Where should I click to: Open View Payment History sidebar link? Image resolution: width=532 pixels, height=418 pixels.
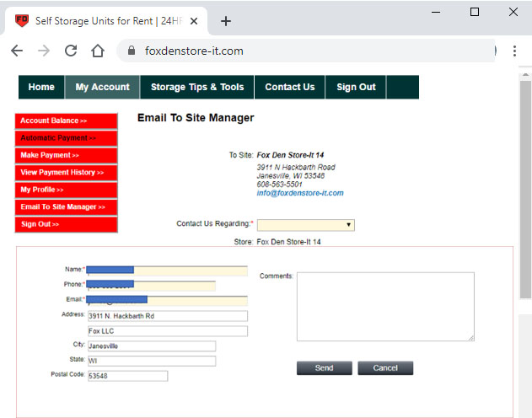[x=66, y=173]
